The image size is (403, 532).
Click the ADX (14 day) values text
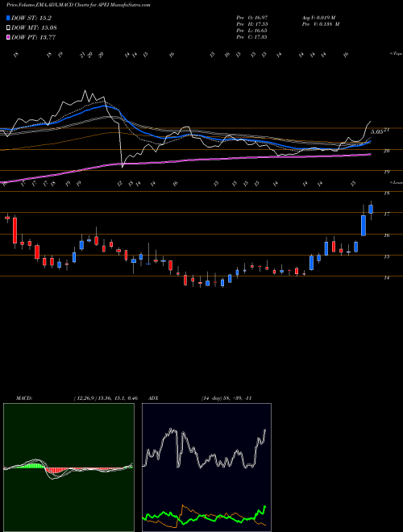(x=226, y=398)
